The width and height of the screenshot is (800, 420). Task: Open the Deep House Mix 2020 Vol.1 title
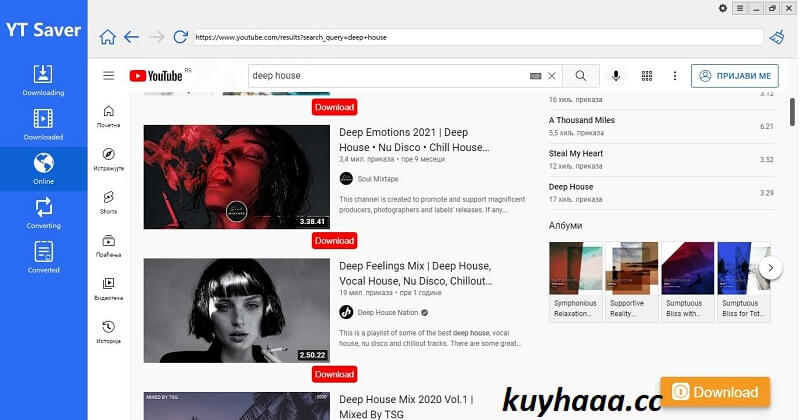click(x=406, y=407)
